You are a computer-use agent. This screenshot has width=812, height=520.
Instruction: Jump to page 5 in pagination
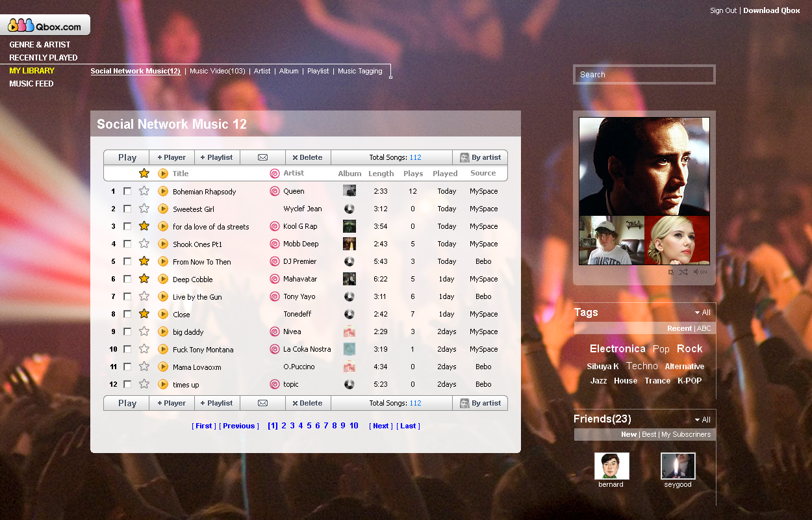pyautogui.click(x=309, y=426)
